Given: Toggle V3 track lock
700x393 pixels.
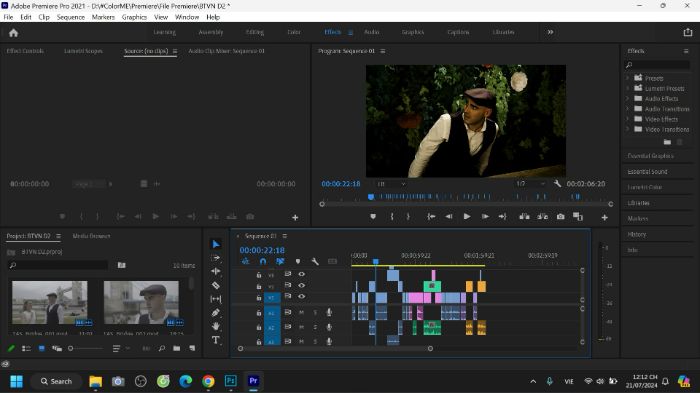Looking at the screenshot, I should pos(259,275).
